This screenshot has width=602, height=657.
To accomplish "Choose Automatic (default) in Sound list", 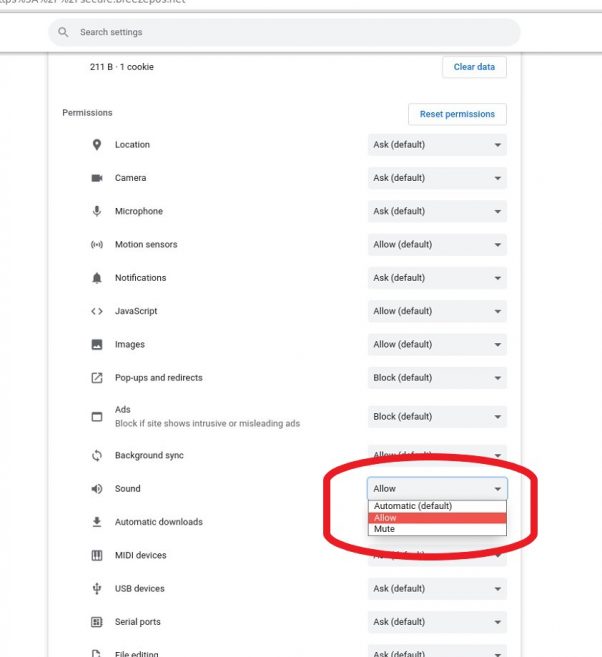I will 437,506.
